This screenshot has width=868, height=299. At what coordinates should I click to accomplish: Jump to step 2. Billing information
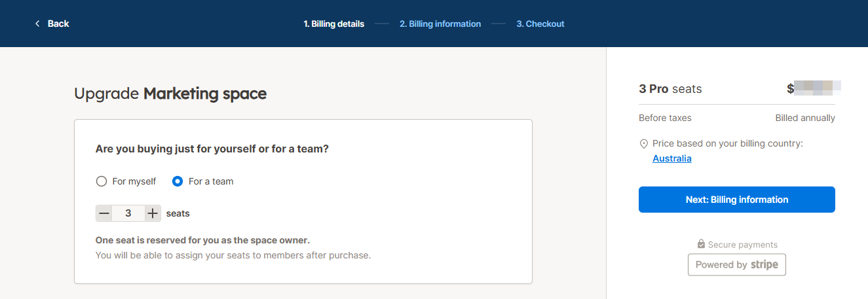(x=440, y=24)
